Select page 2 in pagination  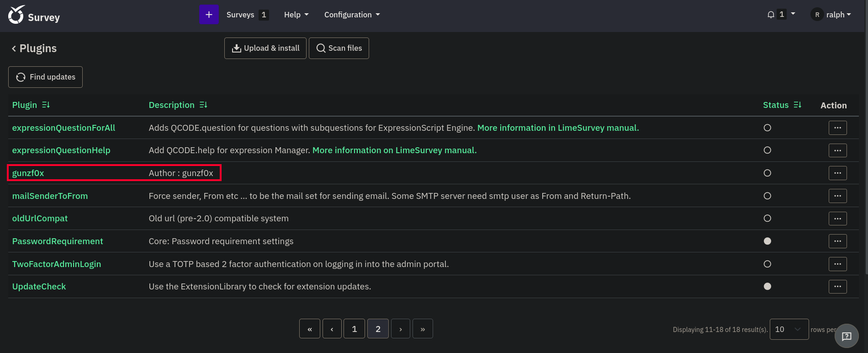pyautogui.click(x=378, y=329)
